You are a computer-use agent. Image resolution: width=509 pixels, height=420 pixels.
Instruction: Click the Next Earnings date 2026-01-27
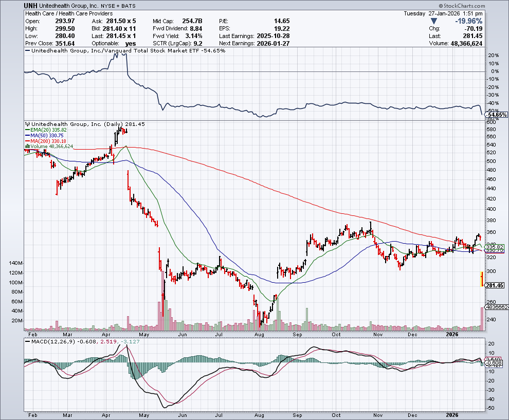[x=276, y=44]
